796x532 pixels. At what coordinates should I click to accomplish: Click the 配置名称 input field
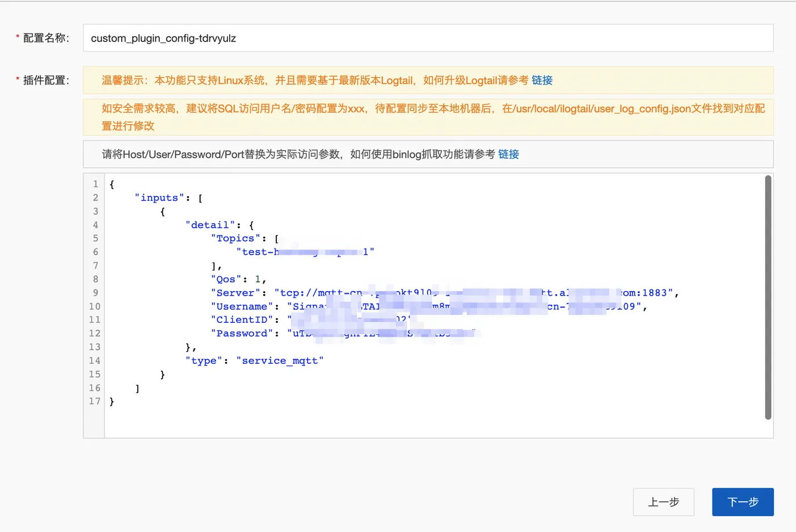428,38
